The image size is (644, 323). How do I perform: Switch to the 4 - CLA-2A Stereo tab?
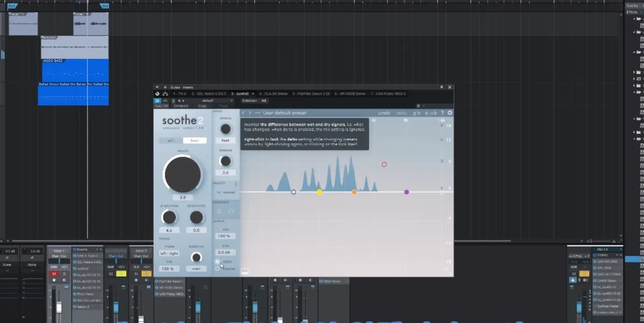273,94
